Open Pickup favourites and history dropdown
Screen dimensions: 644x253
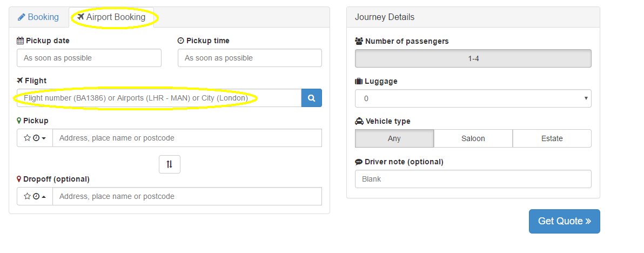coord(35,138)
